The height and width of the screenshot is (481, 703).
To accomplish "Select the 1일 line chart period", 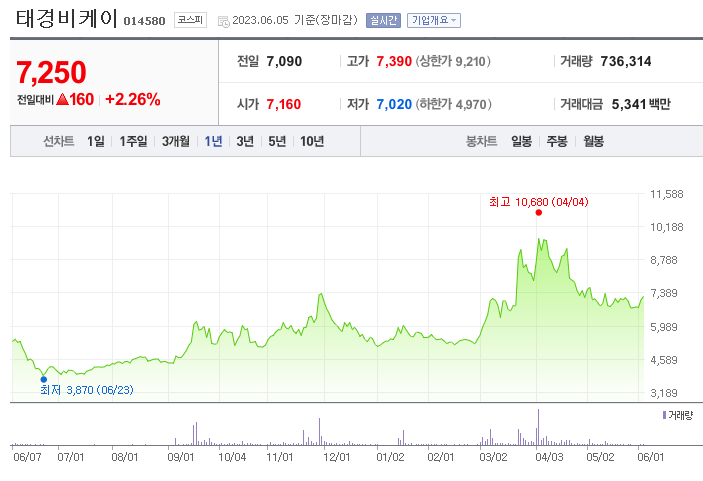I will tap(95, 142).
